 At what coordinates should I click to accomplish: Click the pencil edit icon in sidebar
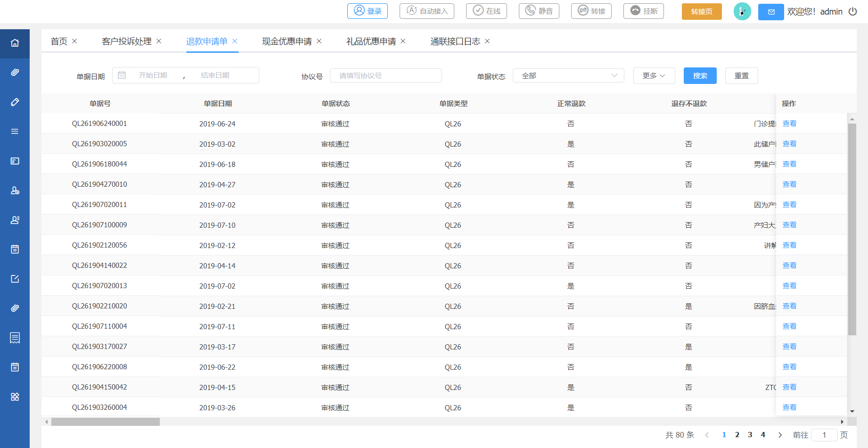(15, 102)
